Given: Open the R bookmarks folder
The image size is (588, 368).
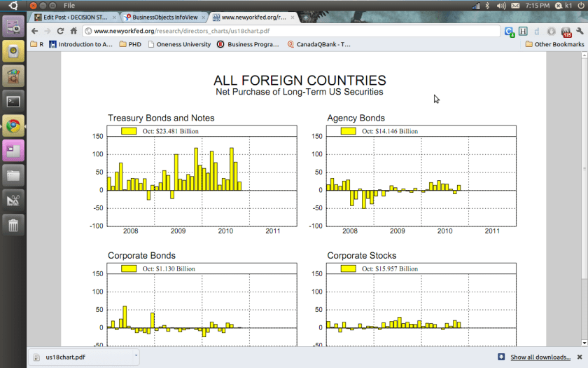Looking at the screenshot, I should coord(37,44).
